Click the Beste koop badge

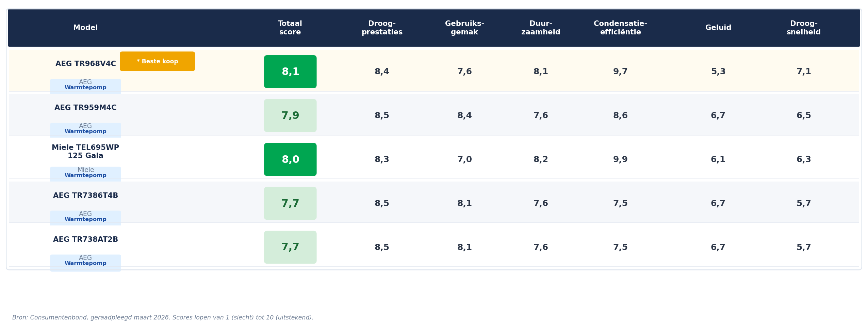coord(157,61)
